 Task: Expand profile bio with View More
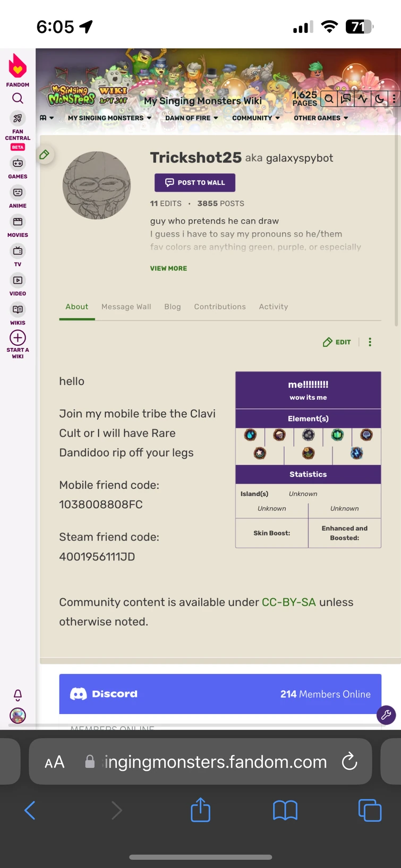tap(168, 268)
